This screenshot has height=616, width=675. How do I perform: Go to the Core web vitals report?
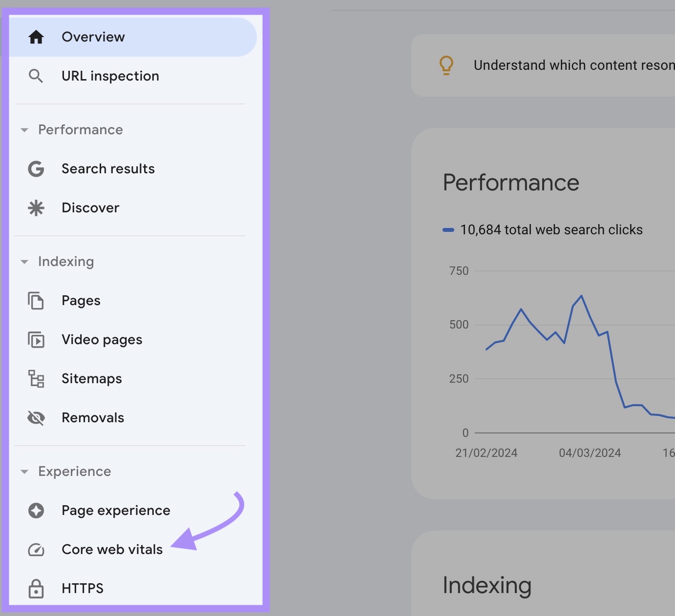tap(112, 549)
